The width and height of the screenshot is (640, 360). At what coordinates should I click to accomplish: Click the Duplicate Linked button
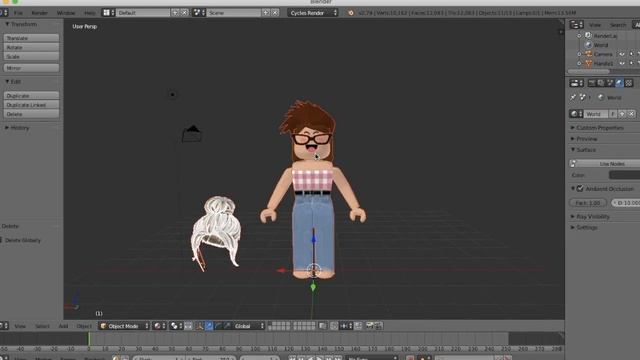pos(31,105)
